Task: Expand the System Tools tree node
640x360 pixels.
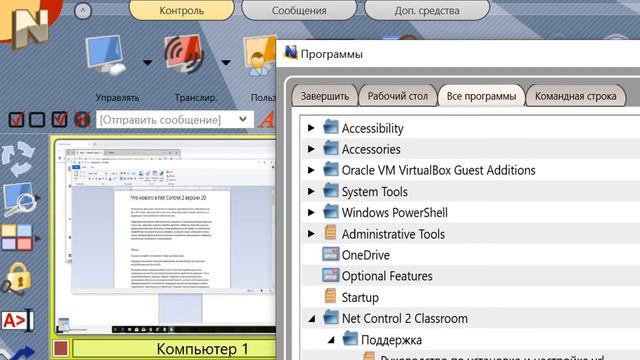Action: 311,191
